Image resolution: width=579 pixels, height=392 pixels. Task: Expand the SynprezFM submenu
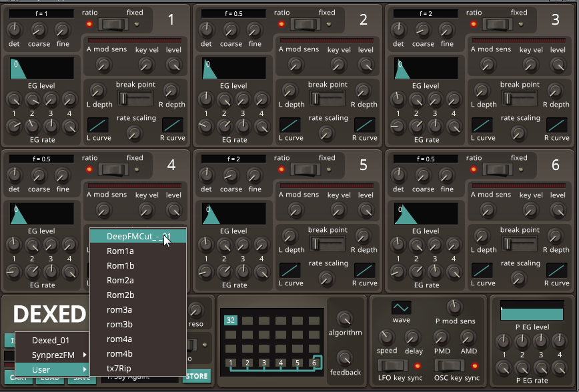[52, 355]
